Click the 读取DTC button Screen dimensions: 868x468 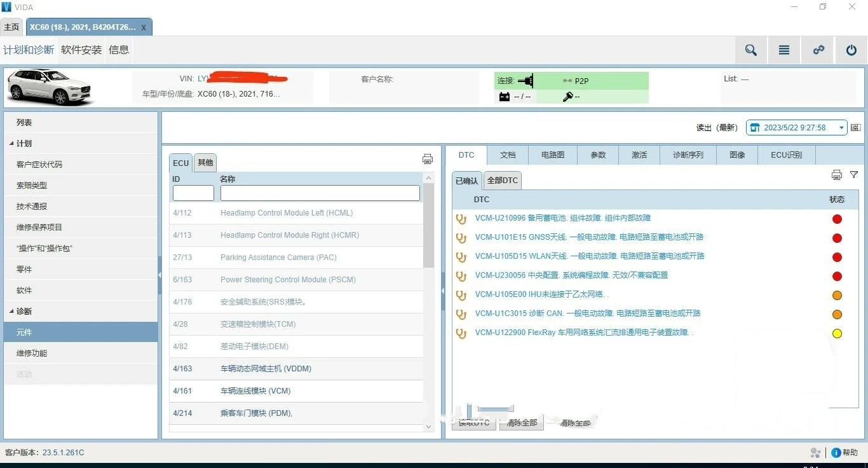[x=474, y=423]
